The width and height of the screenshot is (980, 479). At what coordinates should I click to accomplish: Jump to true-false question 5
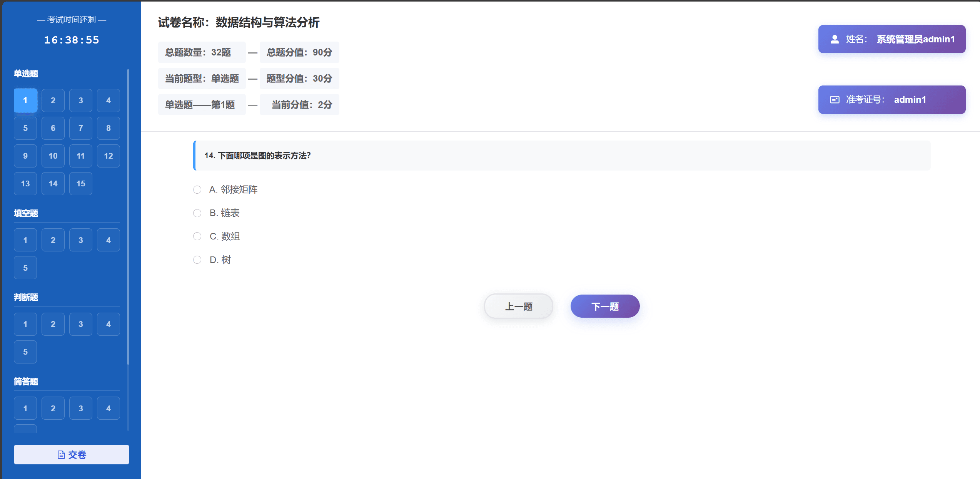point(25,352)
